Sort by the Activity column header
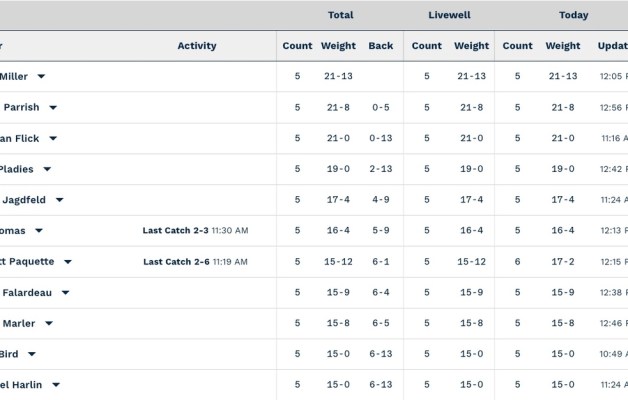 pos(197,46)
